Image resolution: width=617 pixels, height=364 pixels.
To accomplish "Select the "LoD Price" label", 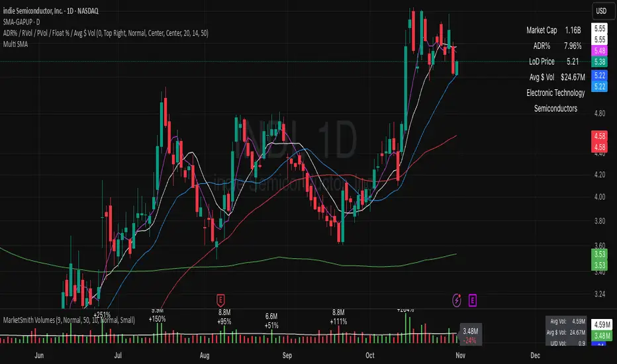I will pos(542,62).
